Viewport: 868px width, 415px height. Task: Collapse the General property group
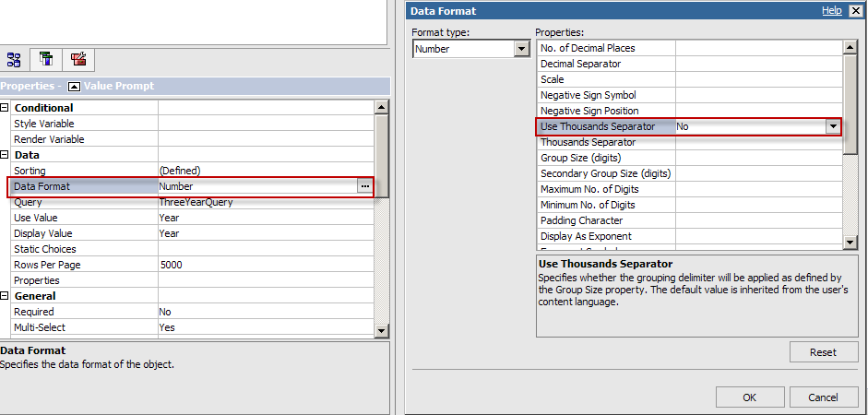tap(5, 296)
